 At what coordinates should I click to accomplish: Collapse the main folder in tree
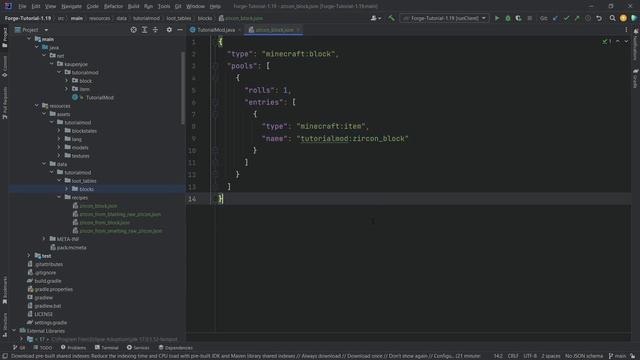(x=29, y=39)
